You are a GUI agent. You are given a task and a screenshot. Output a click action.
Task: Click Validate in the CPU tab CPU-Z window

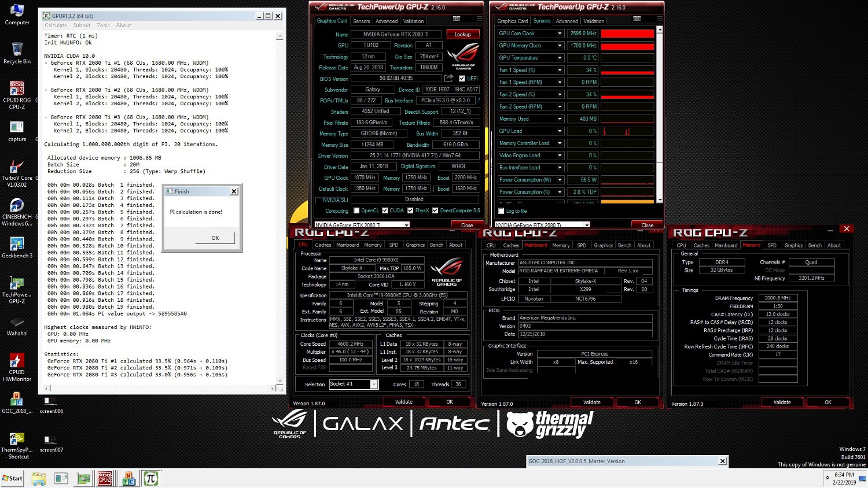pyautogui.click(x=404, y=402)
